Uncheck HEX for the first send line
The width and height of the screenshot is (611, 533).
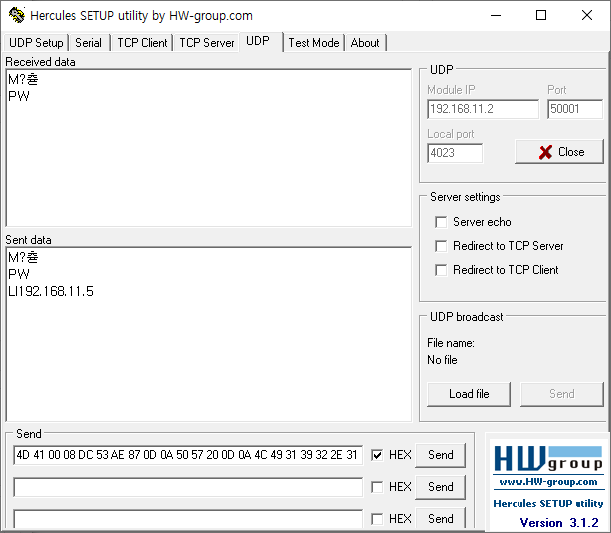coord(377,455)
